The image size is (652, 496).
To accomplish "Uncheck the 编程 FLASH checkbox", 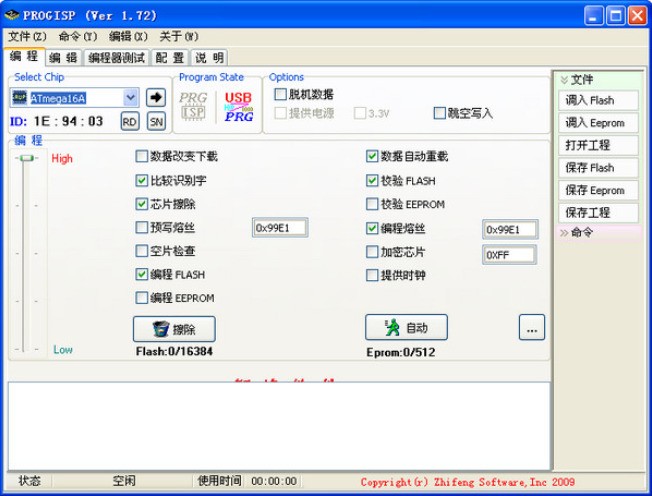I will [x=141, y=274].
